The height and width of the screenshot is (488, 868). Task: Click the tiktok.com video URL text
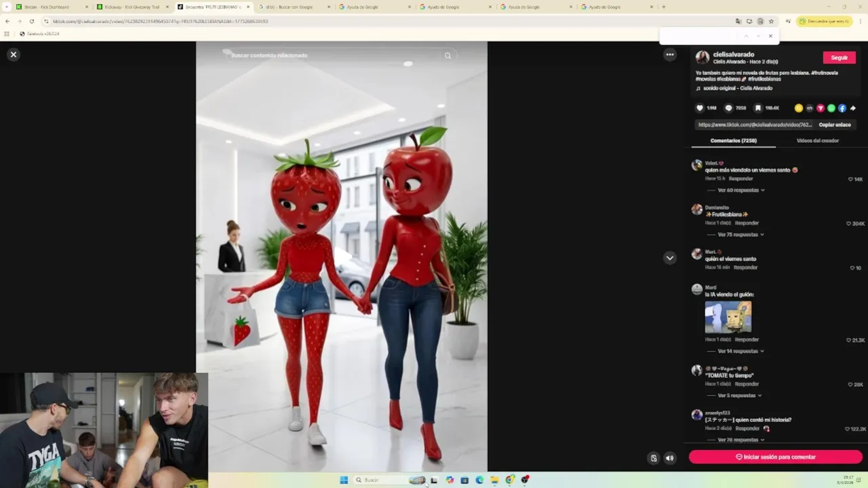pos(755,125)
